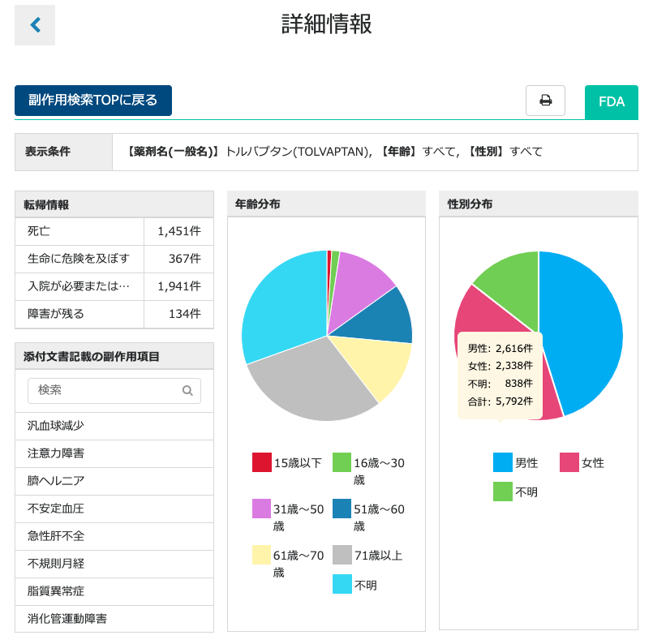
Task: Toggle the 31歳〜50歳 purple legend swatch
Action: pos(261,509)
